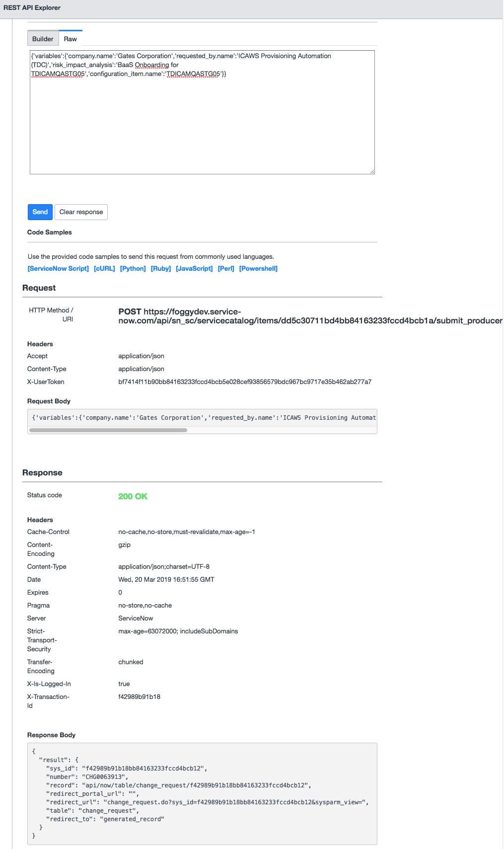Open the Perl code sample
504x849 pixels.
tap(226, 269)
